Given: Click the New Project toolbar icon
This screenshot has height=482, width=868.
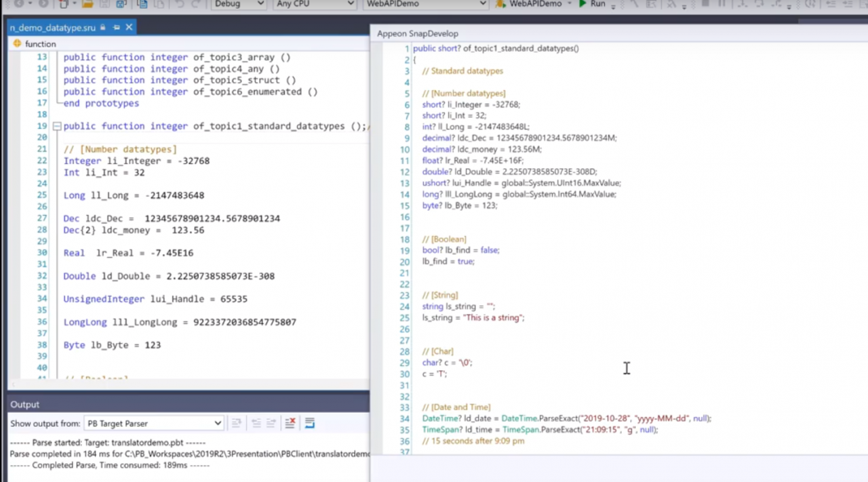Looking at the screenshot, I should click(64, 4).
